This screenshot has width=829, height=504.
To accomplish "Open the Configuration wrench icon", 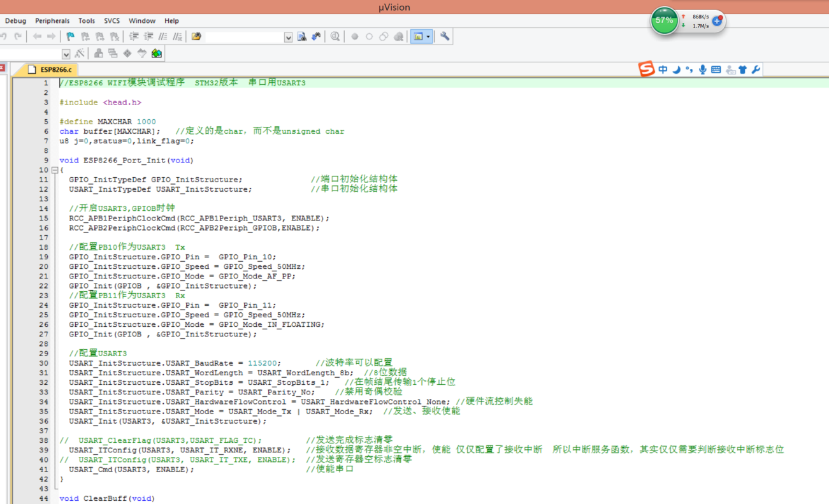I will pyautogui.click(x=445, y=37).
